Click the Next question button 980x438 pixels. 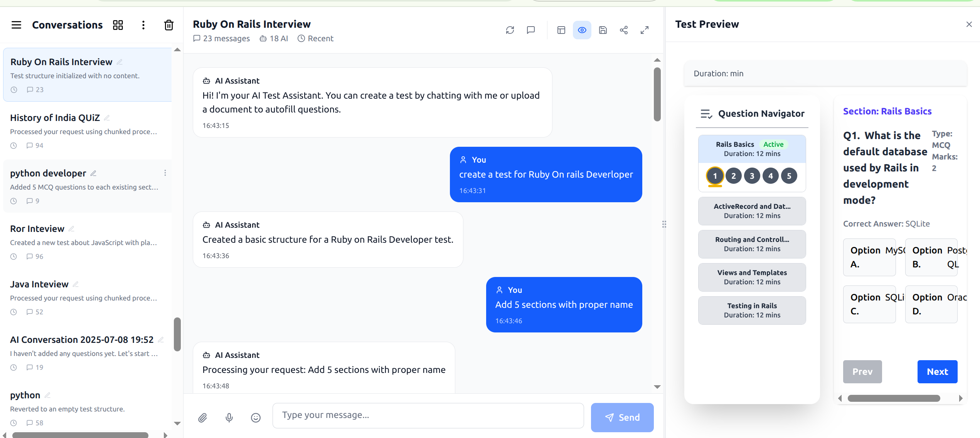point(937,371)
